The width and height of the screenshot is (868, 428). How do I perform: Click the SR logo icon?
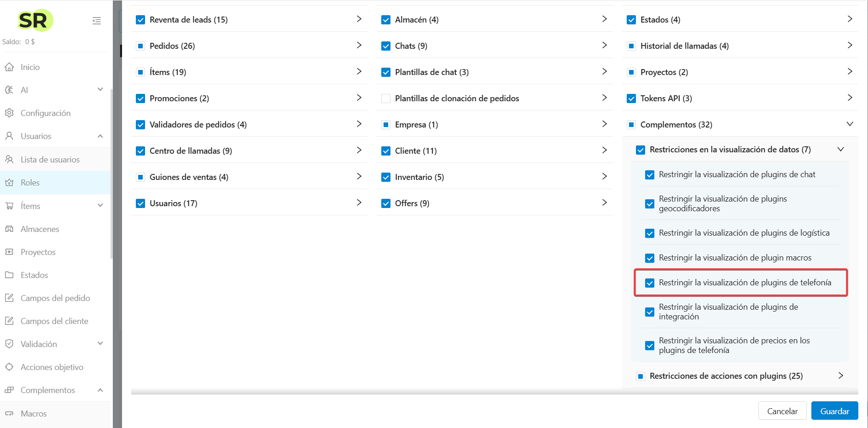coord(35,20)
